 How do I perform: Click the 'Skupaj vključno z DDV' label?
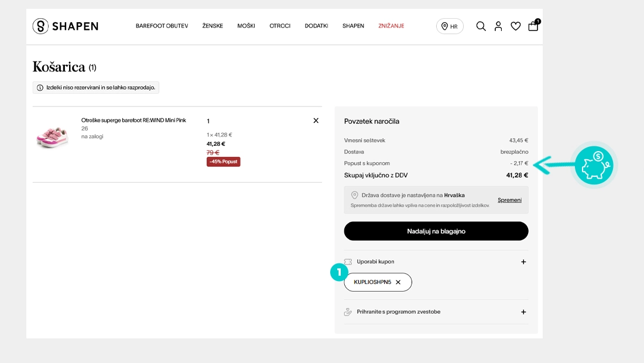376,175
